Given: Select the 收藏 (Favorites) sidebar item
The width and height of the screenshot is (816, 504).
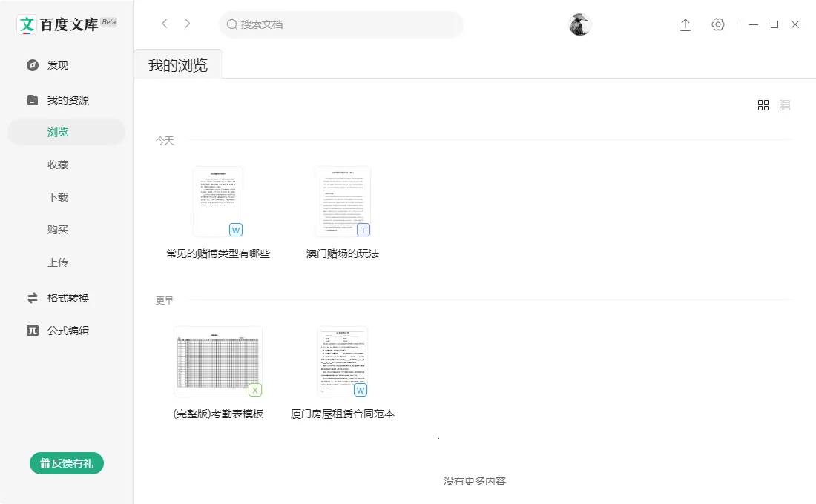Looking at the screenshot, I should point(58,164).
